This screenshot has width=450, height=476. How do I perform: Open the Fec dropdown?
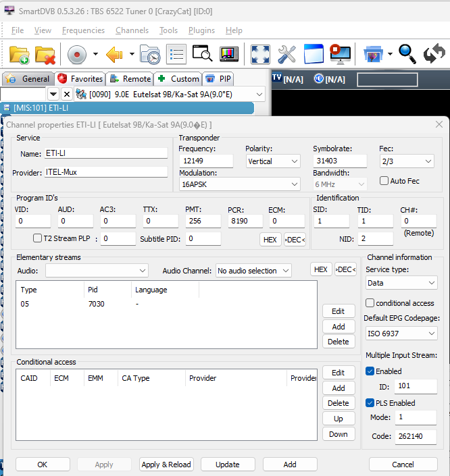[x=407, y=161]
